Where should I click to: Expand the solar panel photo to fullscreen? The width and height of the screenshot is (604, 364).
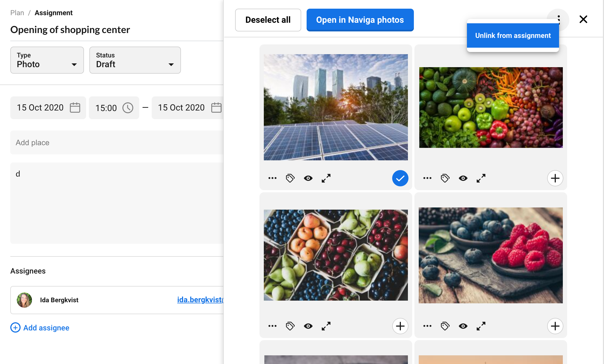pyautogui.click(x=326, y=178)
